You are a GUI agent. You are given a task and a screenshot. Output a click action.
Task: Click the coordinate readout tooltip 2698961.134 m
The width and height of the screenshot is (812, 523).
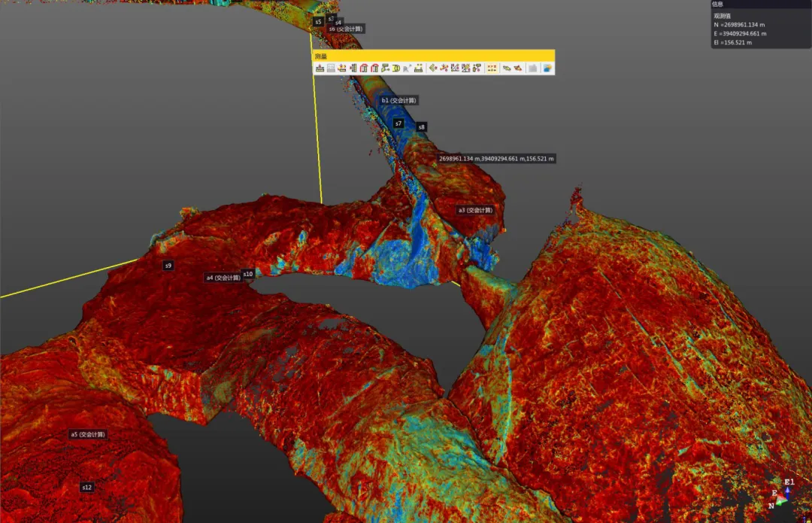point(496,159)
